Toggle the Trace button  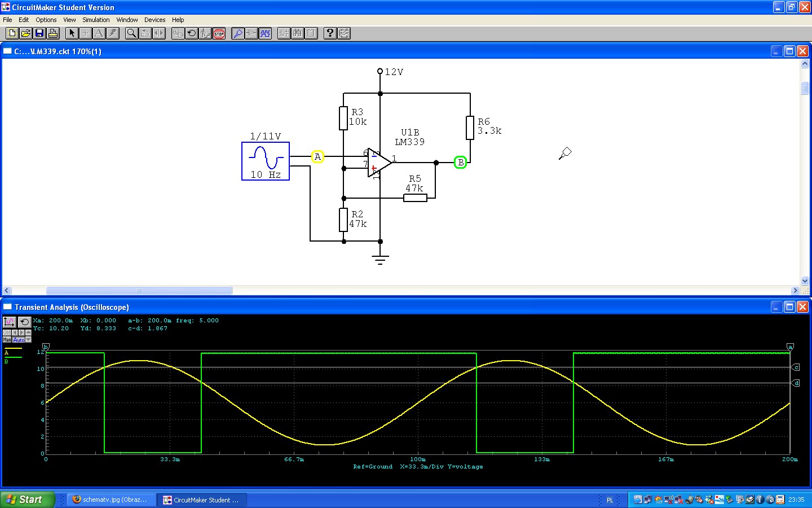(x=251, y=33)
